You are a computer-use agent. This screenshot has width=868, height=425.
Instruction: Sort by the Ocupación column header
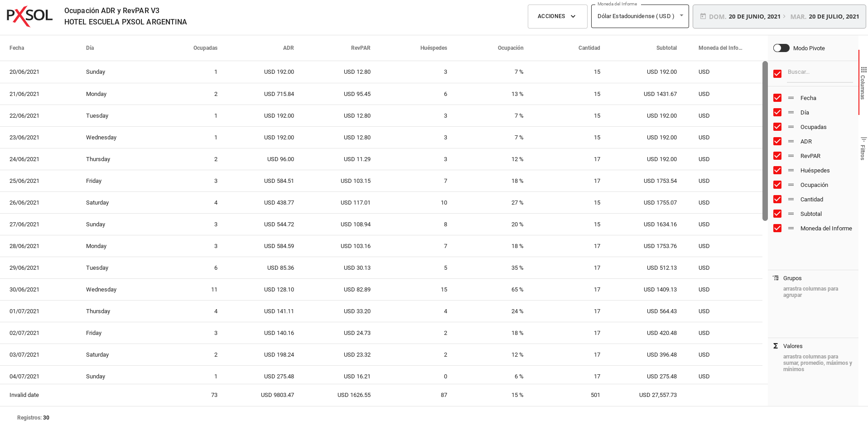tap(510, 48)
